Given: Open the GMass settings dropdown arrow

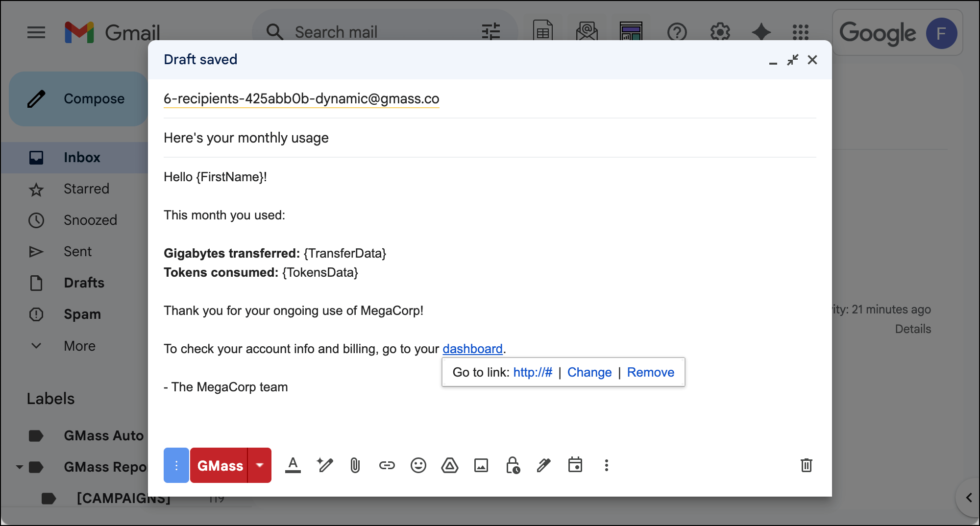Looking at the screenshot, I should [x=260, y=465].
